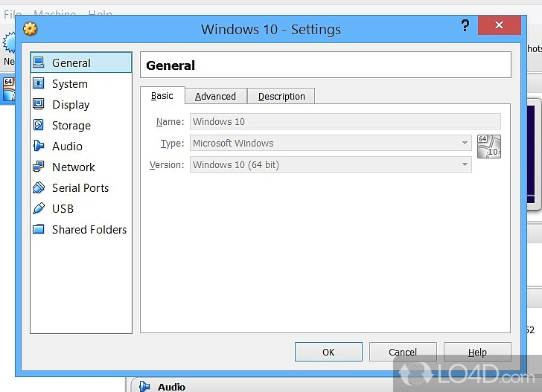Image resolution: width=542 pixels, height=392 pixels.
Task: Open the Serial Ports connector icon
Action: pos(39,187)
